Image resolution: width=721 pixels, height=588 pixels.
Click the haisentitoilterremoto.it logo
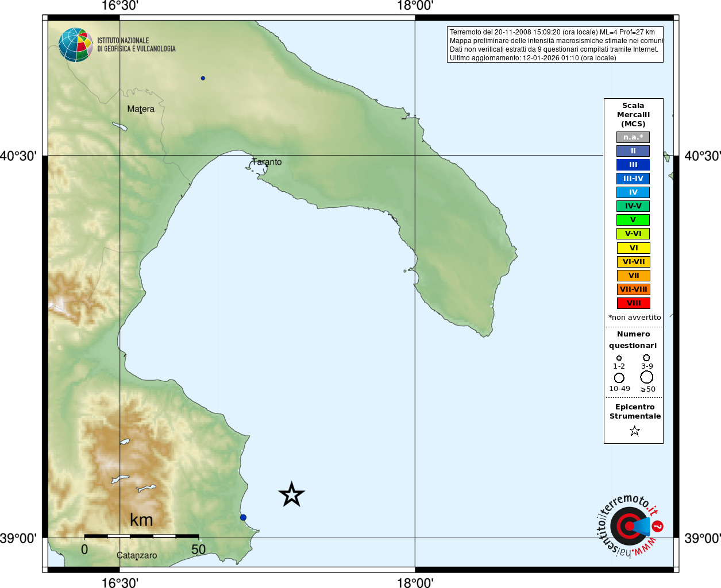click(x=629, y=525)
